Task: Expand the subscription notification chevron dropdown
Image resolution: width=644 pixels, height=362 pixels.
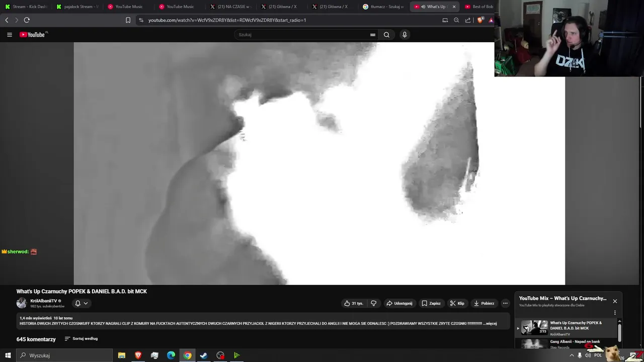Action: coord(86,303)
